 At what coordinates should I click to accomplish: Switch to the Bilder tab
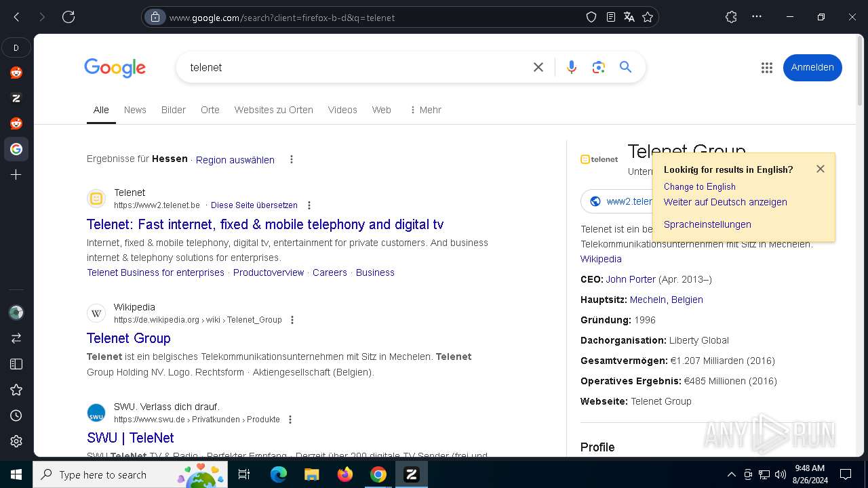tap(174, 110)
